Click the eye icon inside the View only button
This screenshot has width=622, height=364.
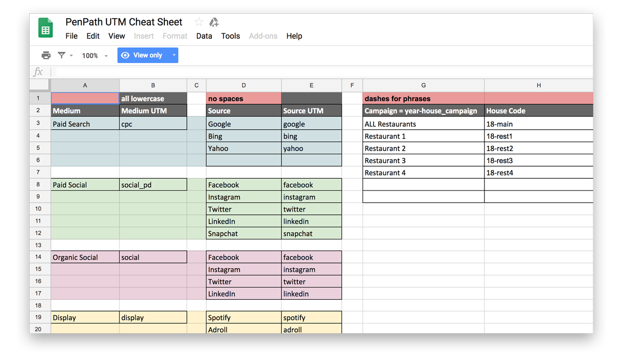click(125, 55)
